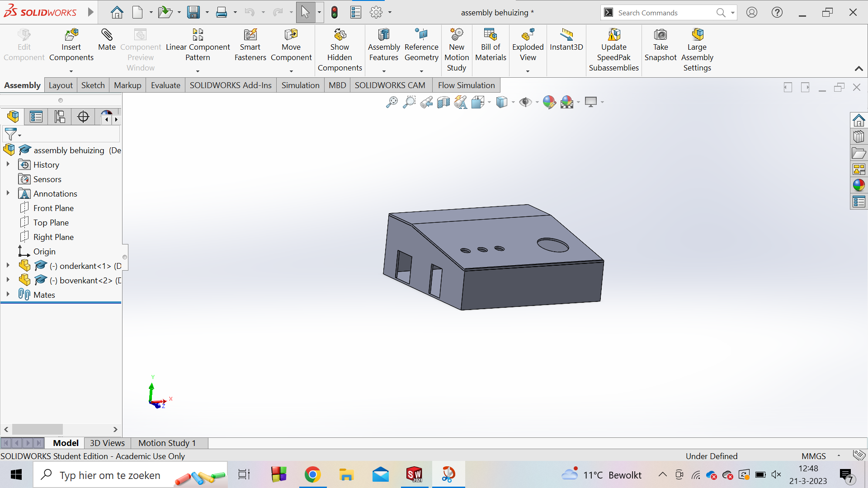Open the Insert Components dropdown arrow
Viewport: 868px width, 488px height.
point(71,71)
